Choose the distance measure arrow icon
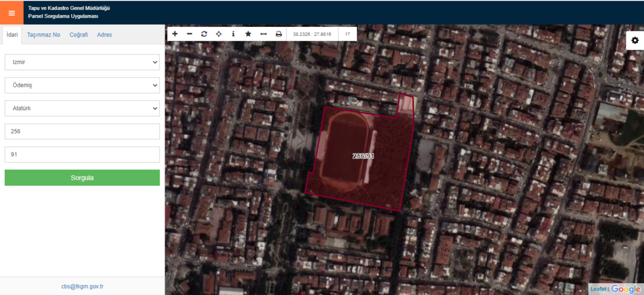The width and height of the screenshot is (644, 295). pos(264,34)
